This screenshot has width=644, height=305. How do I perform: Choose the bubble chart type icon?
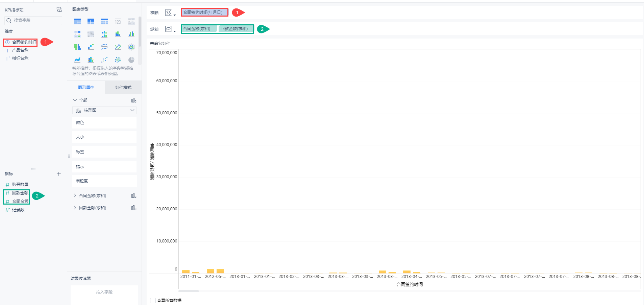[118, 60]
